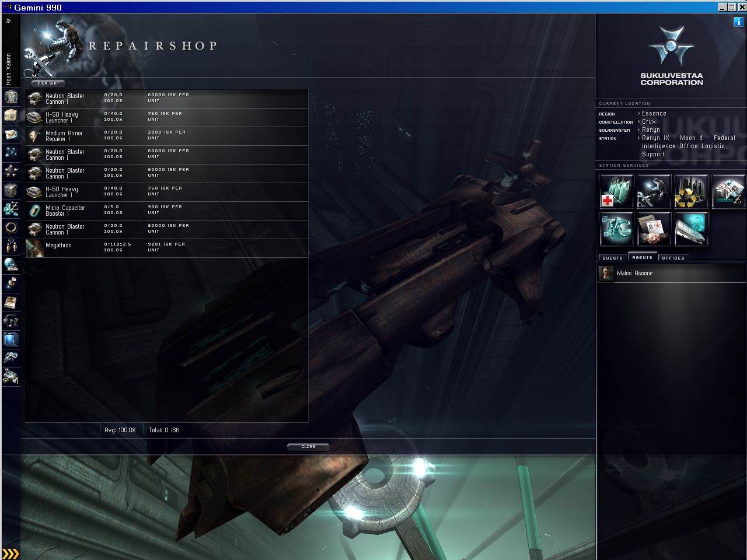Switch to the Agents tab
Screen dimensions: 747x560
tap(642, 257)
